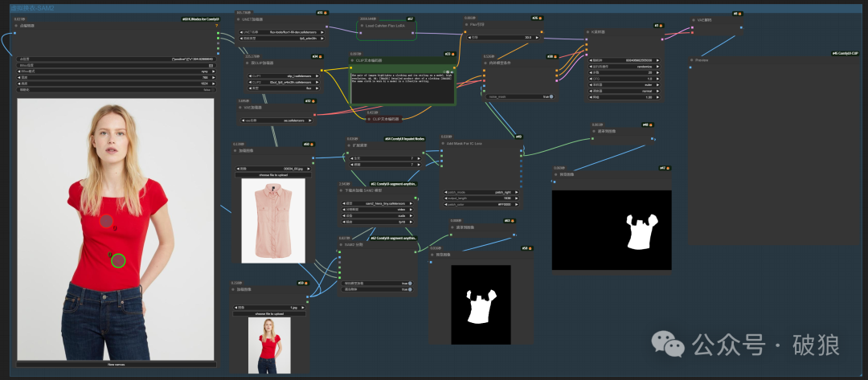Select the green circle point on the red shirt
The width and height of the screenshot is (868, 380).
click(118, 260)
